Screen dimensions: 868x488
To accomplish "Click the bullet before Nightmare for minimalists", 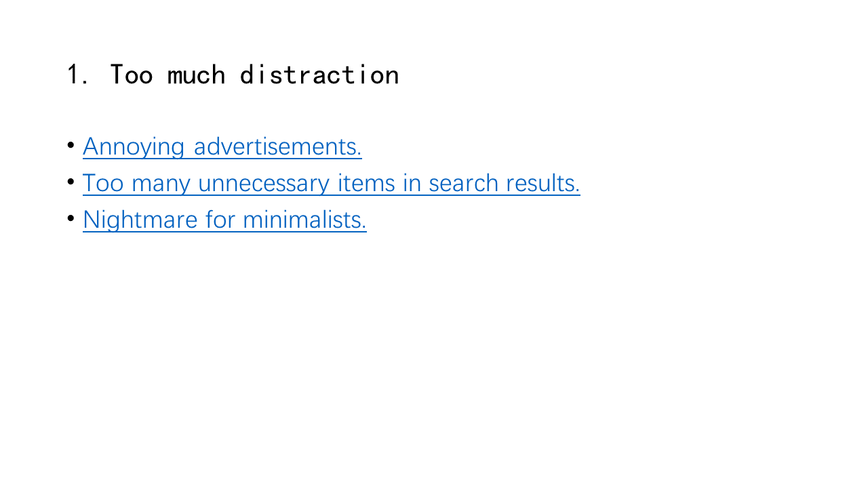I will tap(71, 218).
